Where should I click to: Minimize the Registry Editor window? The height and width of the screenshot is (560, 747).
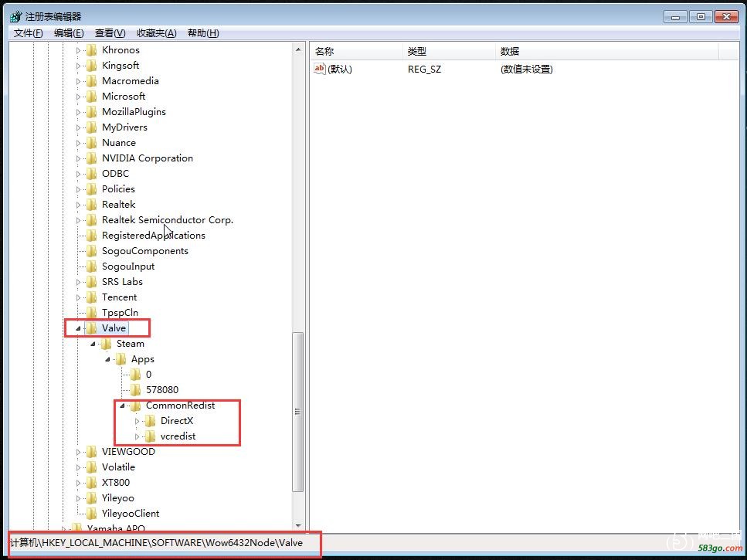tap(675, 17)
